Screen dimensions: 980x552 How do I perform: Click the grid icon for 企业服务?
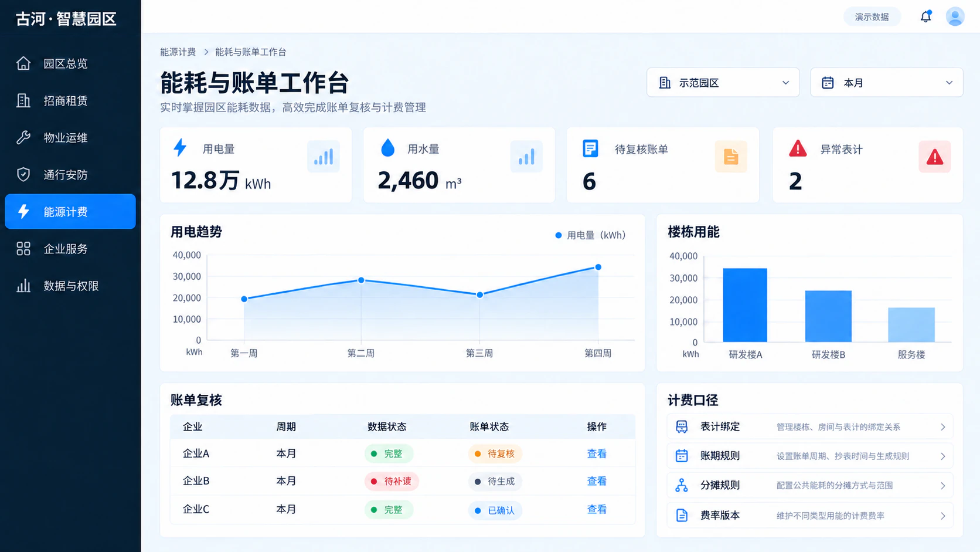coord(23,249)
